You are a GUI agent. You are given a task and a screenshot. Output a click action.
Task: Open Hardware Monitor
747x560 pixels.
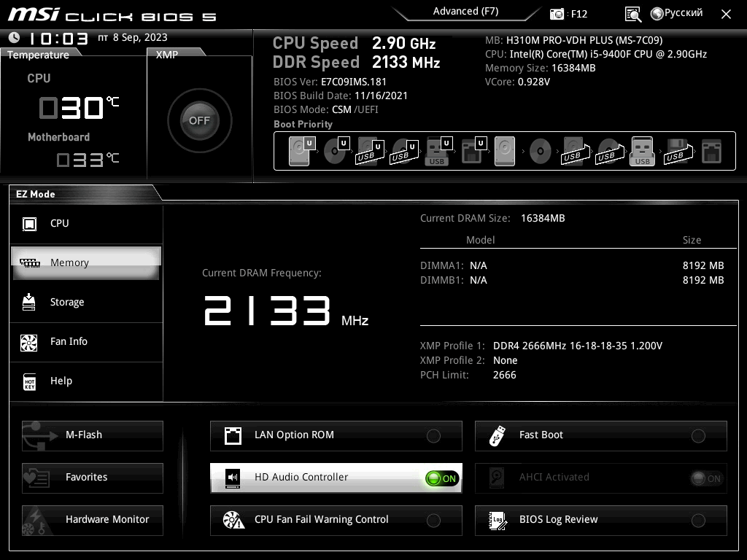coord(93,521)
